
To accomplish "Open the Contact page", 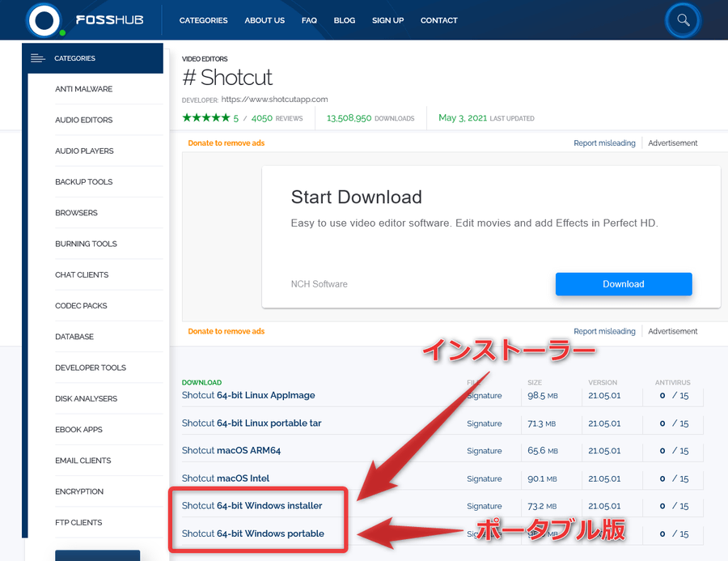I will 438,20.
